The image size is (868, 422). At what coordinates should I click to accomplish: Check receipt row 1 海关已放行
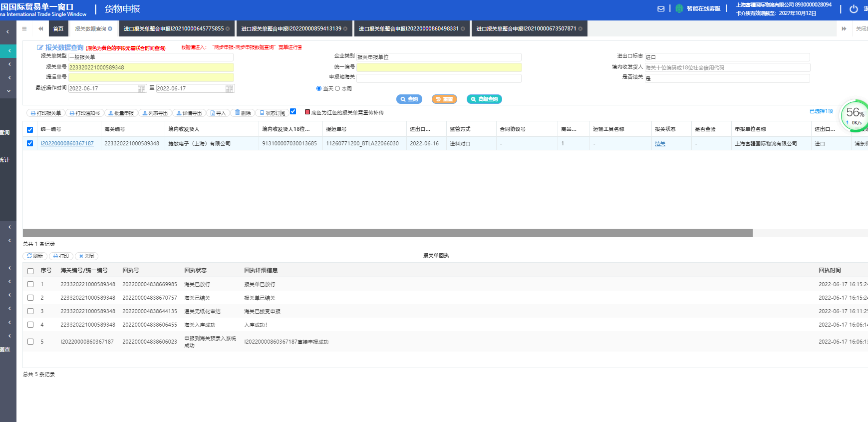tap(30, 284)
